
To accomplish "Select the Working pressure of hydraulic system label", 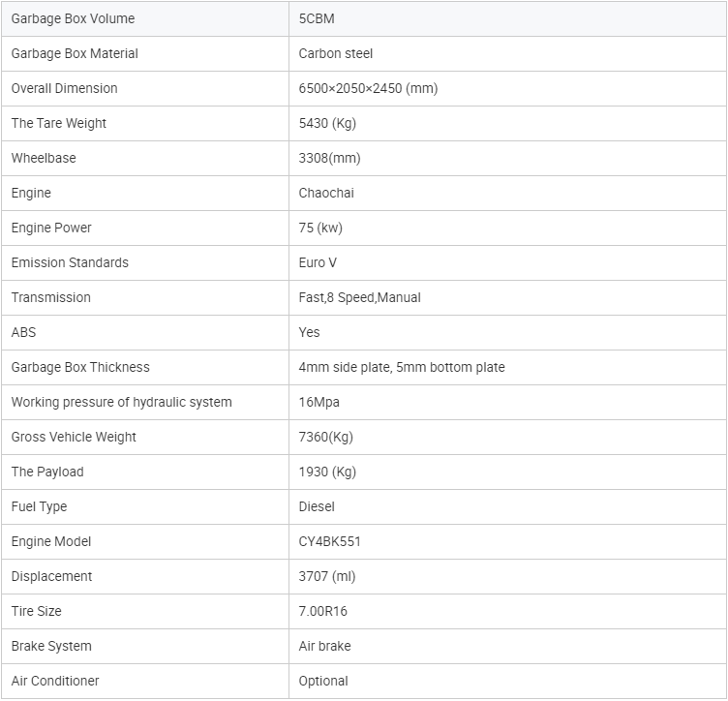I will 121,402.
